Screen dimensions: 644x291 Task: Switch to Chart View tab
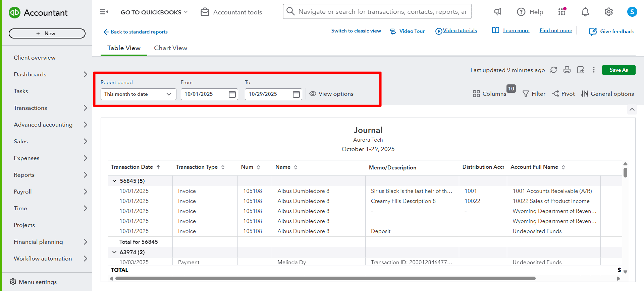[x=170, y=48]
